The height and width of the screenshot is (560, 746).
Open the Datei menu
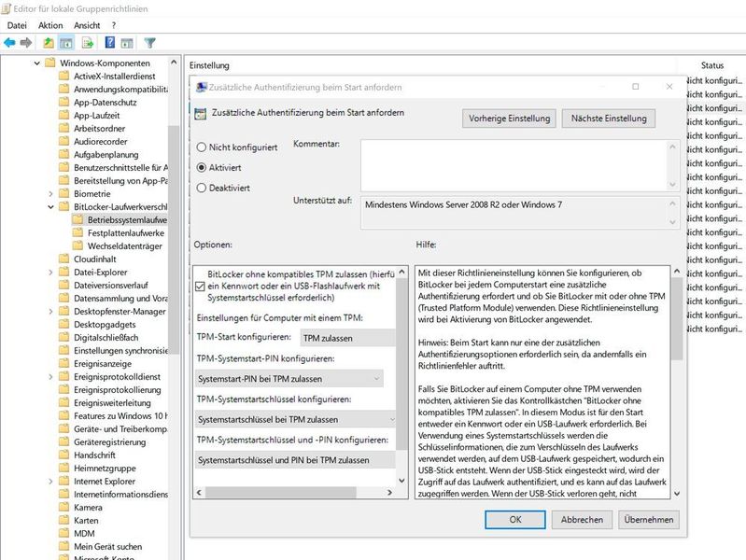(17, 25)
